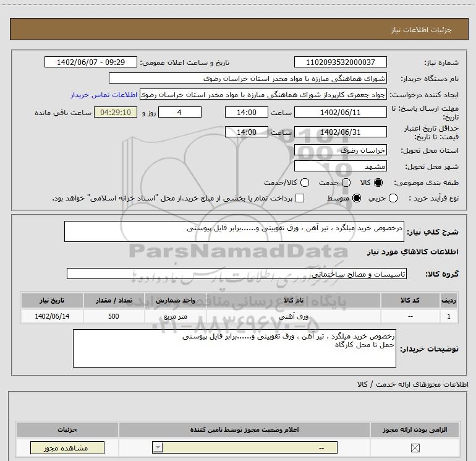Click the اطلاعات کالاهای مورد نیاز heading
This screenshot has width=476, height=461.
[412, 252]
